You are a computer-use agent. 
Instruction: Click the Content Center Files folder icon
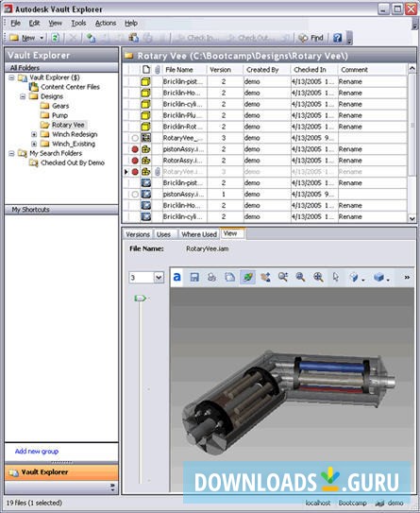(34, 87)
